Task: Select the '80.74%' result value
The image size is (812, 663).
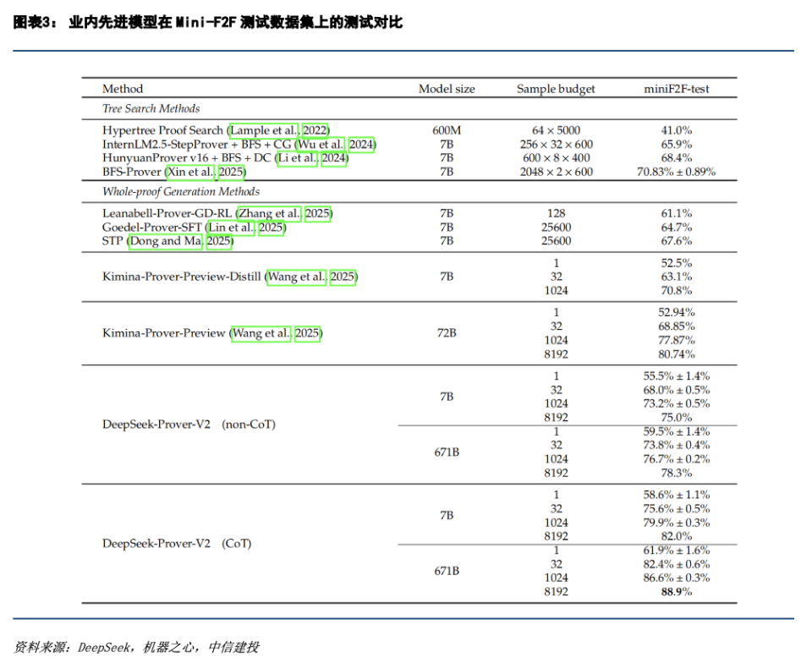Action: (x=677, y=354)
